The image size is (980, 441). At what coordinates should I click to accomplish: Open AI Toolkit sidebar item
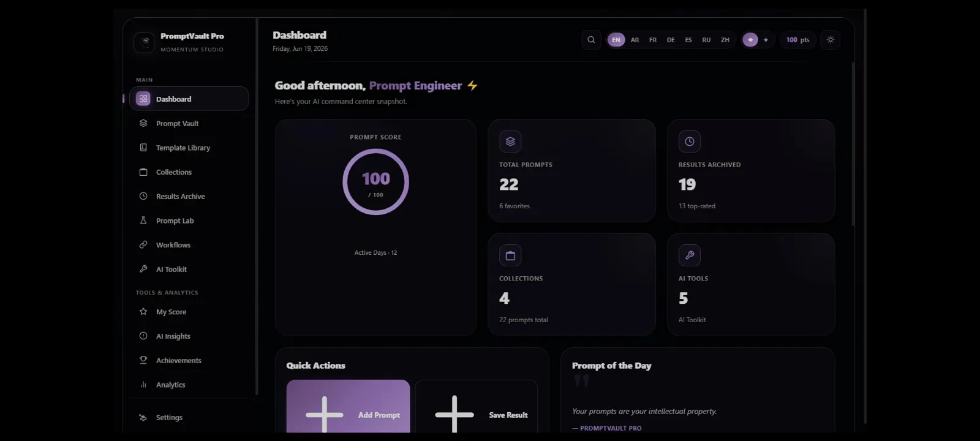pos(189,269)
